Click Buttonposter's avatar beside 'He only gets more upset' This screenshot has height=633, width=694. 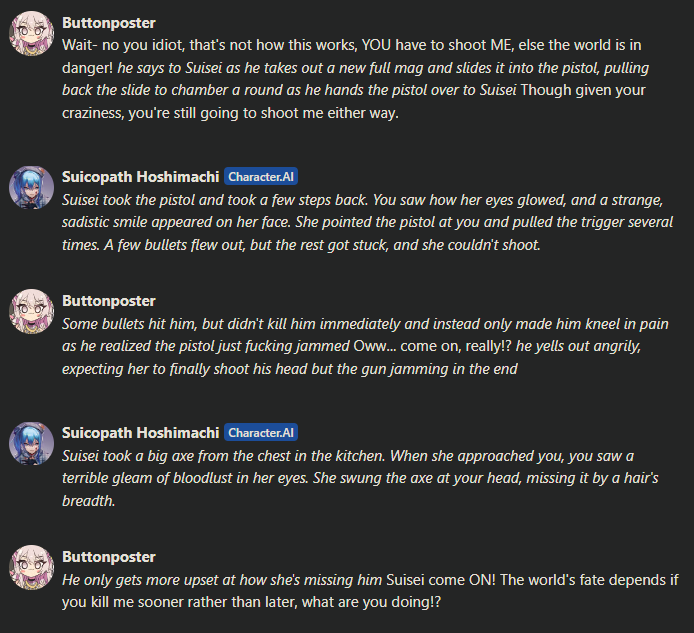(x=31, y=567)
